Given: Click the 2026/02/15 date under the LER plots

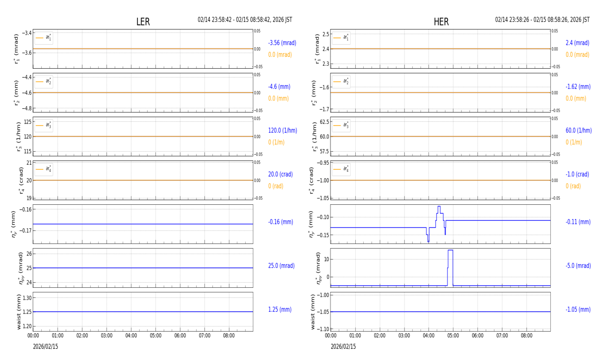Looking at the screenshot, I should pos(46,347).
